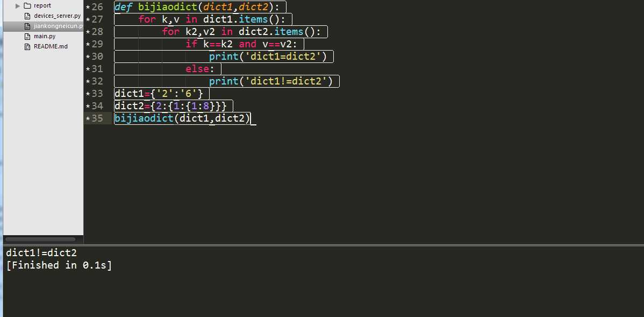Click the README.md file icon
Image resolution: width=644 pixels, height=317 pixels.
(x=27, y=46)
